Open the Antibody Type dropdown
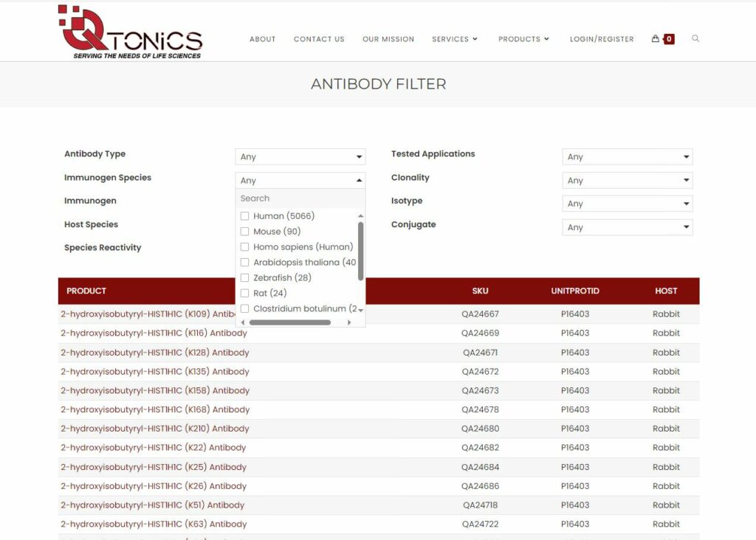Image resolution: width=756 pixels, height=540 pixels. click(x=300, y=157)
